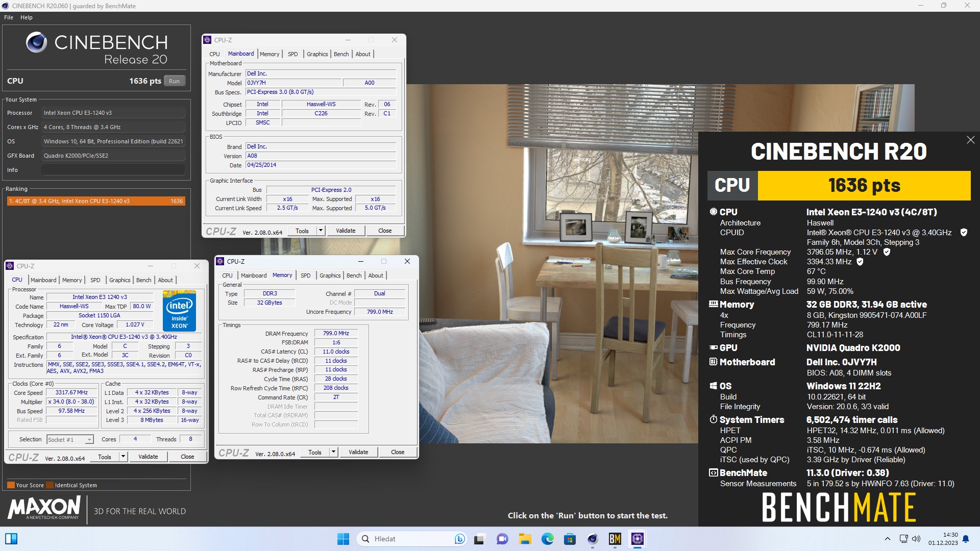Show hidden tray icons chevron
The height and width of the screenshot is (551, 980).
pos(887,539)
